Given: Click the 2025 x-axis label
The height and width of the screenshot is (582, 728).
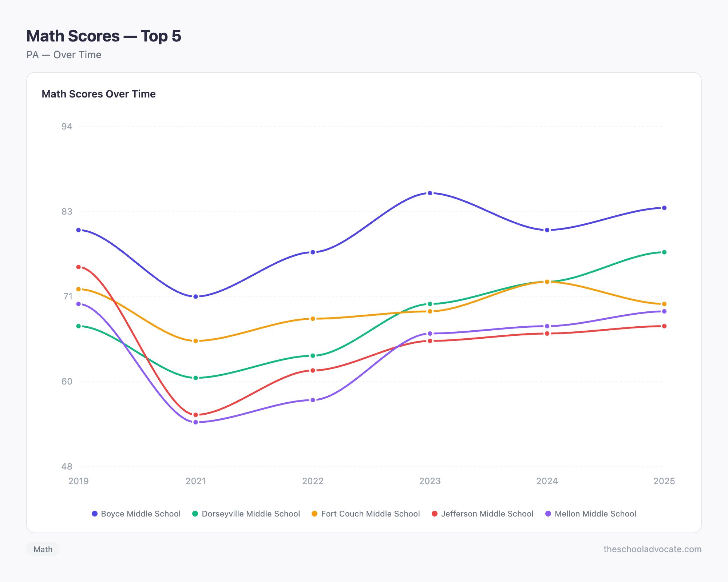Looking at the screenshot, I should [664, 481].
